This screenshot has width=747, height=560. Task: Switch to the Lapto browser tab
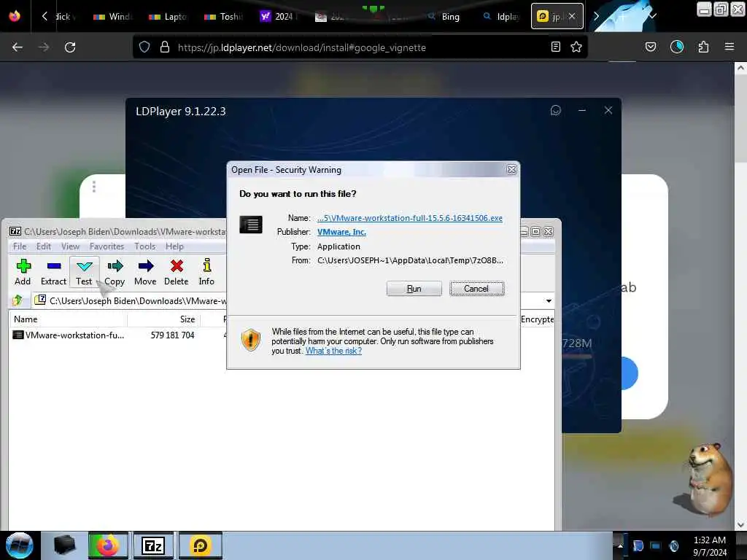coord(169,17)
